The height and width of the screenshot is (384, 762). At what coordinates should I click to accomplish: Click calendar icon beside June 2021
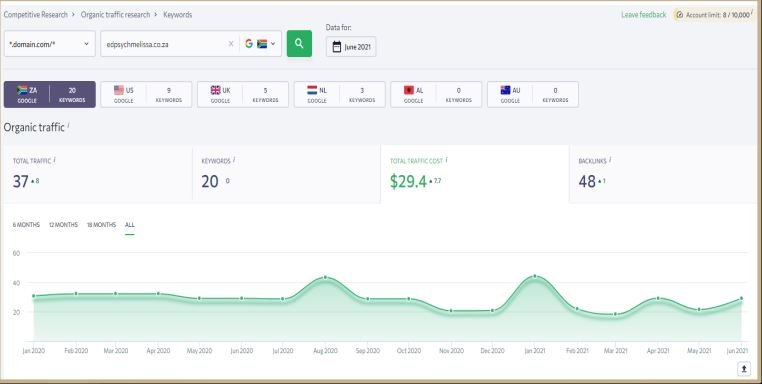pyautogui.click(x=337, y=47)
